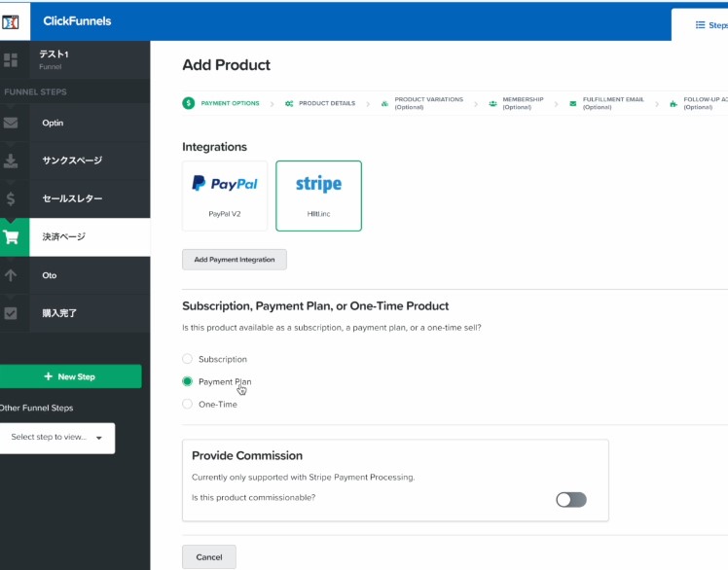Open the Optin funnel step
Image resolution: width=728 pixels, height=570 pixels.
[75, 123]
